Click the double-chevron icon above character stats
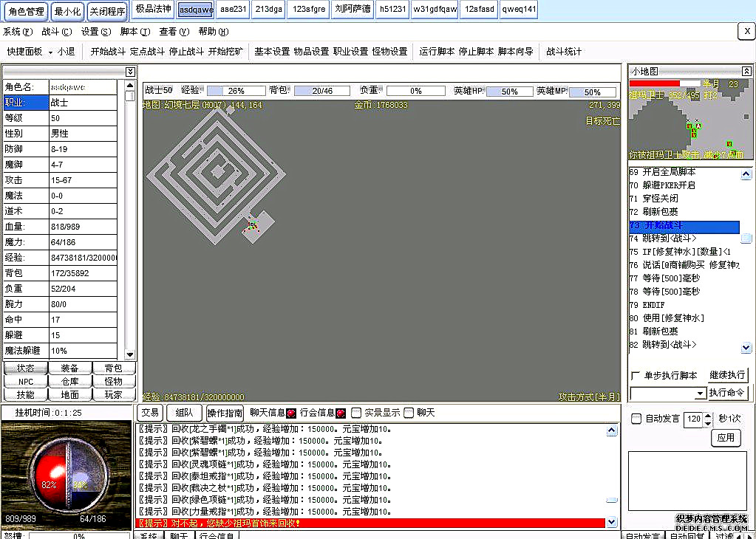Image resolution: width=756 pixels, height=539 pixels. [130, 72]
